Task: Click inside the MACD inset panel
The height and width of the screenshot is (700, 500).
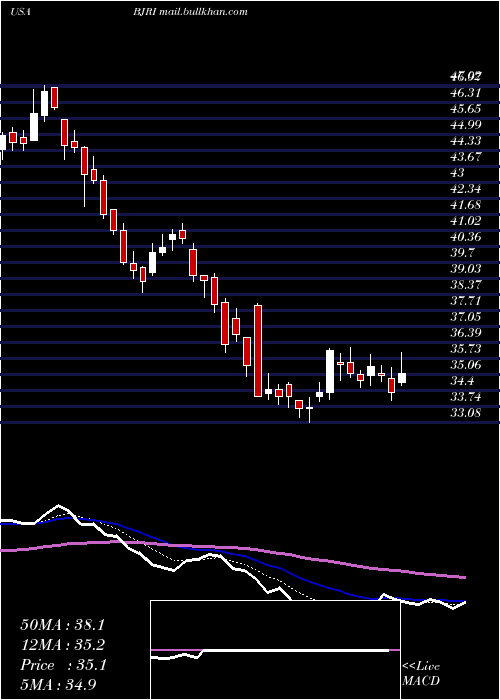Action: point(275,650)
